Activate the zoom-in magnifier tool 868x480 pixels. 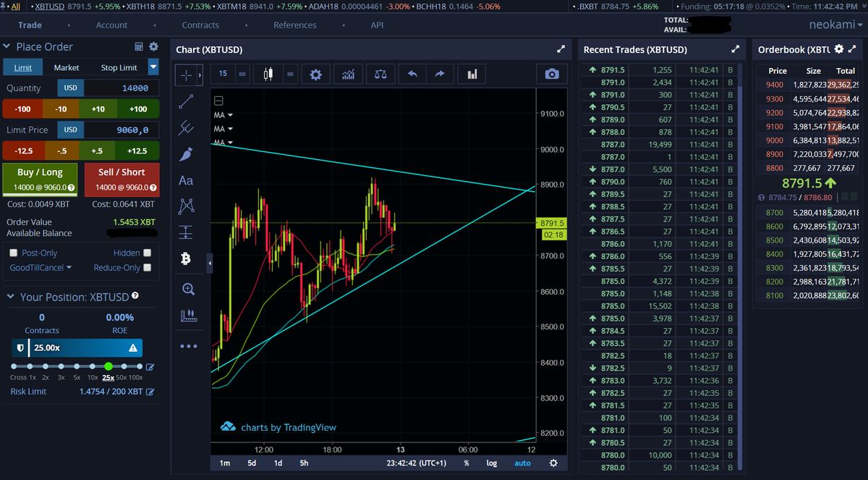coord(188,289)
